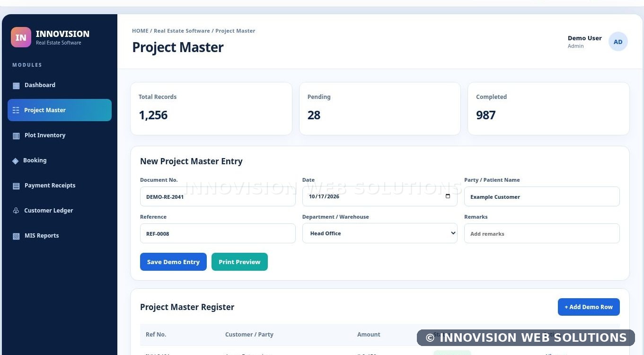Open the Customer Ledger module

pyautogui.click(x=60, y=211)
